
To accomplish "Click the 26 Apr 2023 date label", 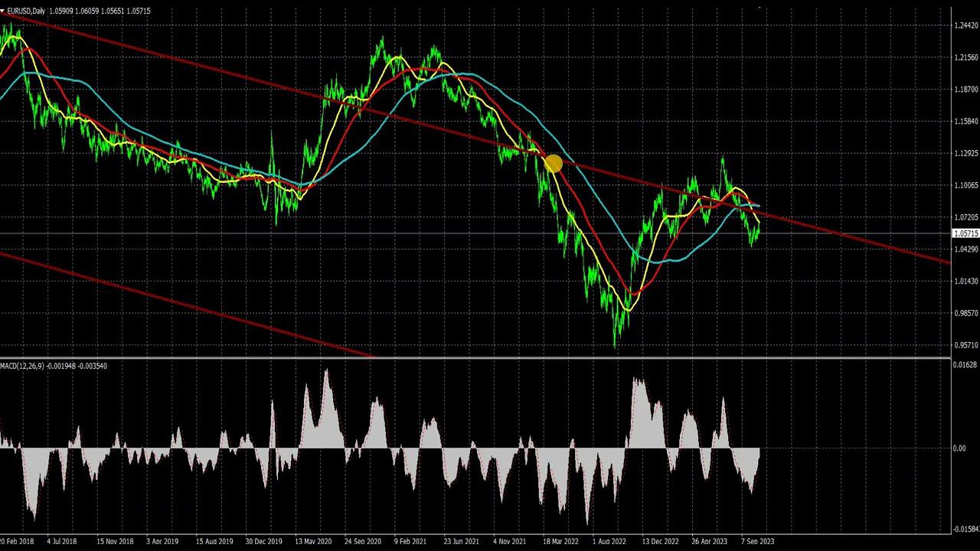I will [x=710, y=542].
